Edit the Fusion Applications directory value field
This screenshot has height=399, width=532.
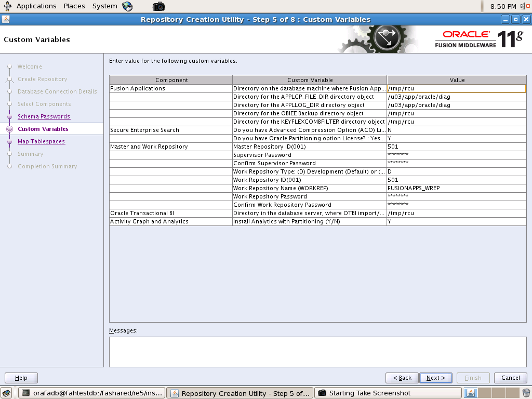point(456,88)
